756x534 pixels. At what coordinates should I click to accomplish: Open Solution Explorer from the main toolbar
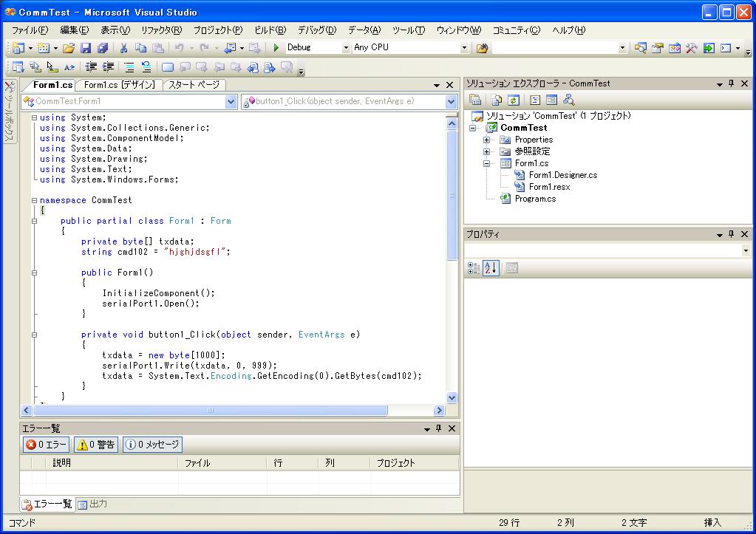[x=640, y=48]
